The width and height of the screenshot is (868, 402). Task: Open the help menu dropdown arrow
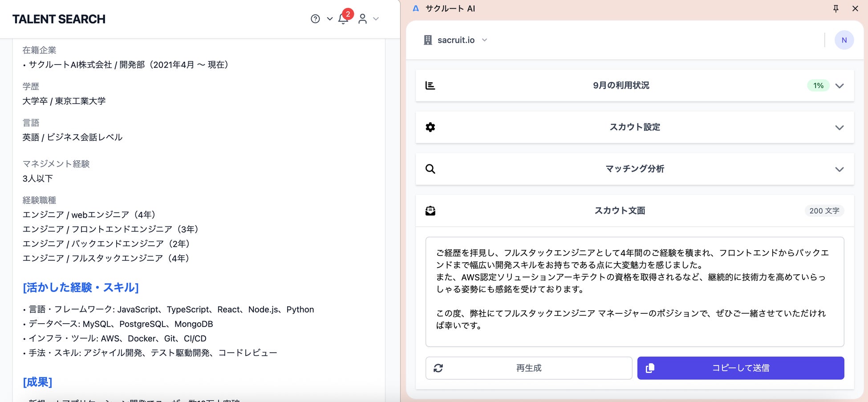pyautogui.click(x=330, y=19)
